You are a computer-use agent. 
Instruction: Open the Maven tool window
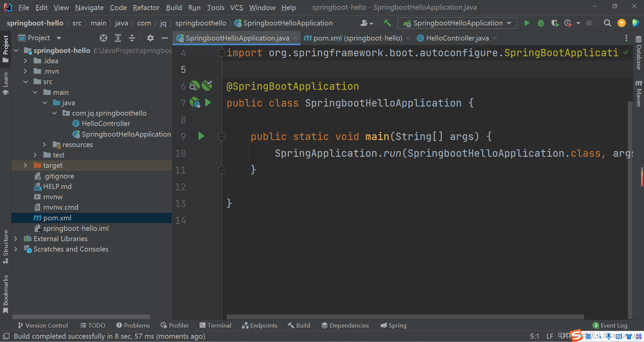pyautogui.click(x=639, y=93)
